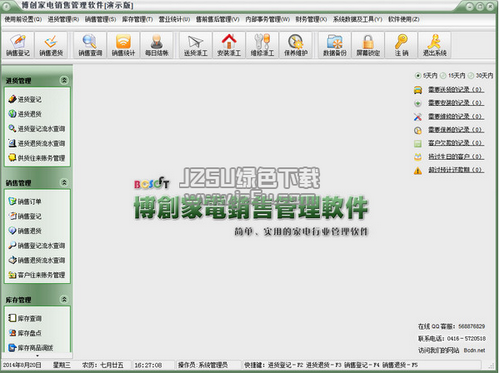View the 需要安装的记录 link
Image resolution: width=500 pixels, height=373 pixels.
pyautogui.click(x=456, y=103)
